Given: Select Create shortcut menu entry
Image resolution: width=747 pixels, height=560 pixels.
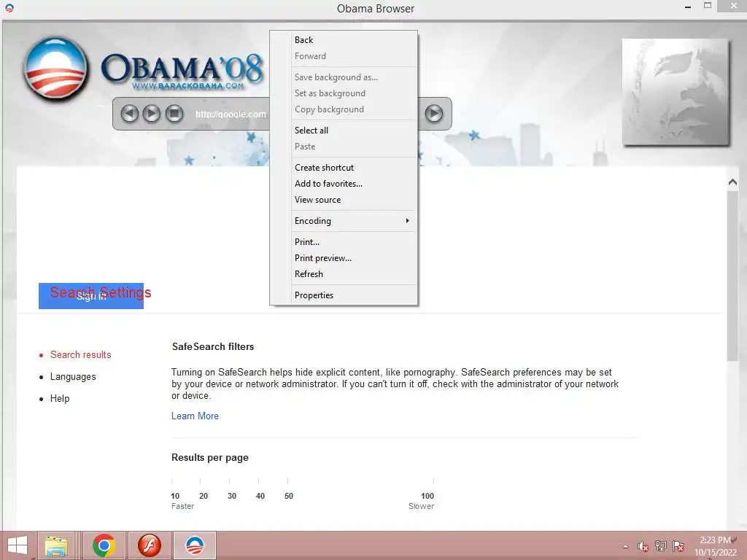Looking at the screenshot, I should click(344, 168).
